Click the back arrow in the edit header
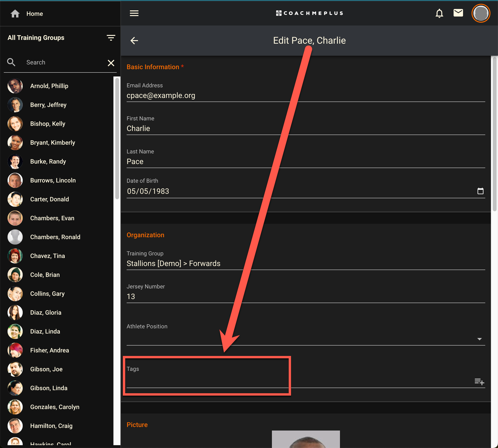Screen dimensions: 498x448 (134, 41)
